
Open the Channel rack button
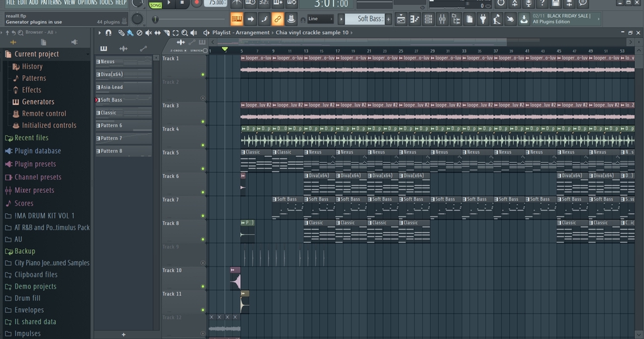click(x=429, y=19)
